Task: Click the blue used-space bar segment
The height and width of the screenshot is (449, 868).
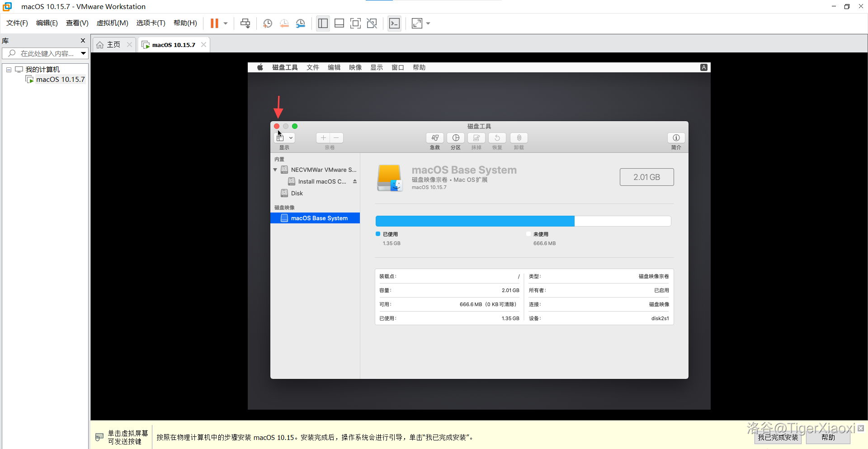Action: [x=475, y=221]
